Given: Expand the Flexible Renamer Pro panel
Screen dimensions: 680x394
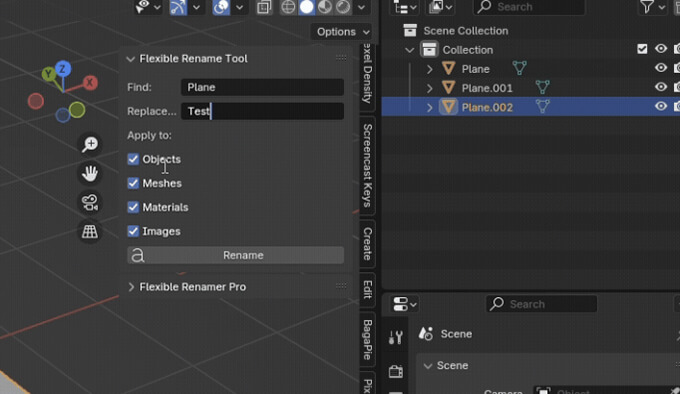Looking at the screenshot, I should pyautogui.click(x=131, y=287).
